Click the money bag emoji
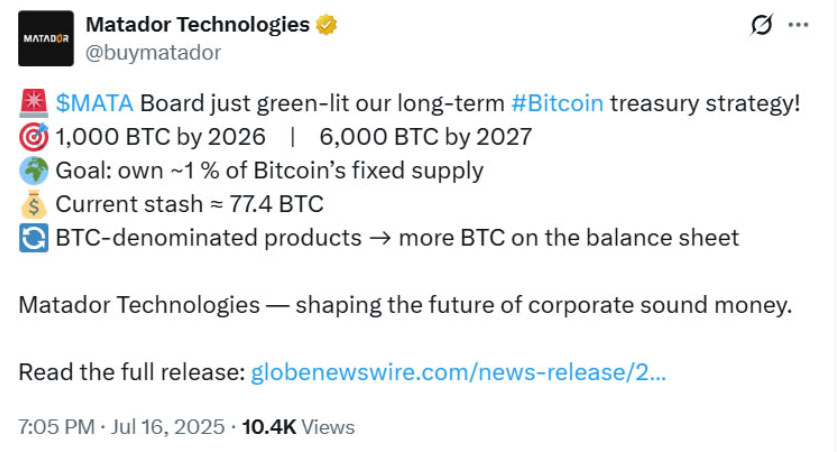The width and height of the screenshot is (837, 452). (33, 205)
